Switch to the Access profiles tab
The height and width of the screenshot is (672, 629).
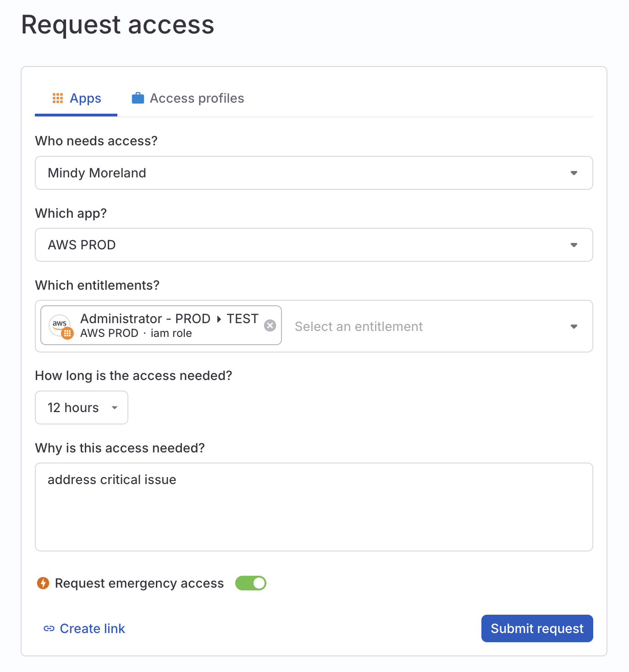[x=196, y=98]
